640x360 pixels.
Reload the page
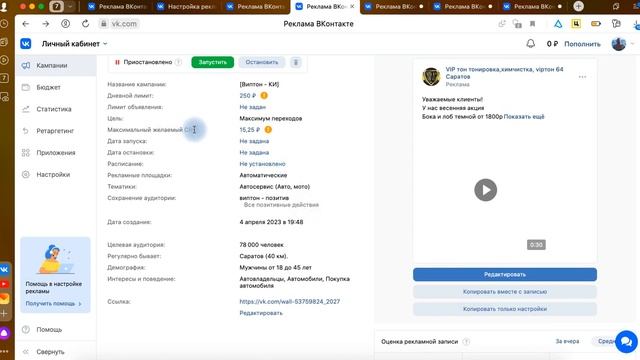[x=85, y=24]
